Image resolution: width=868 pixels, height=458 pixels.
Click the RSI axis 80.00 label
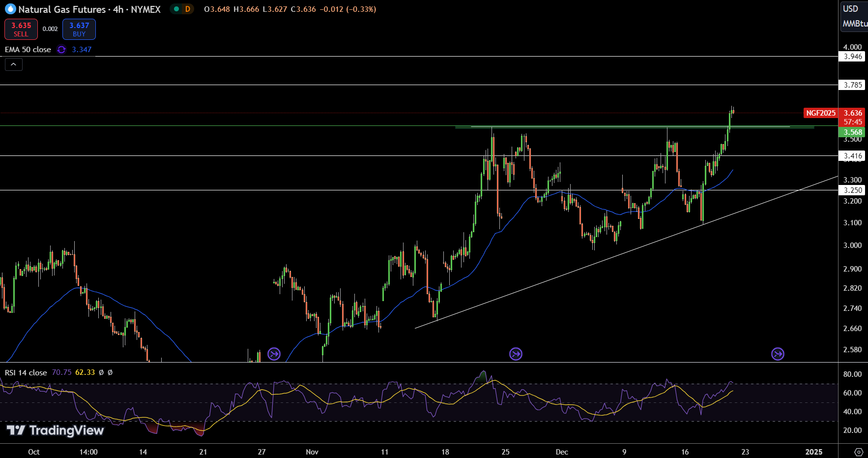pos(852,374)
